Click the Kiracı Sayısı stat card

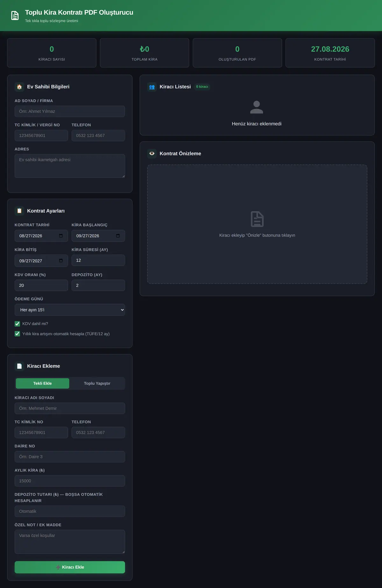pyautogui.click(x=52, y=53)
